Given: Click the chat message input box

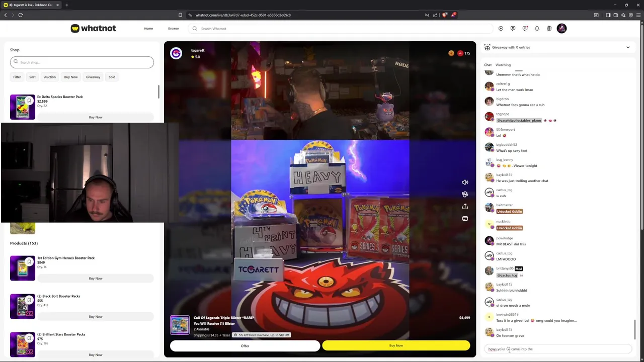Looking at the screenshot, I should click(557, 349).
